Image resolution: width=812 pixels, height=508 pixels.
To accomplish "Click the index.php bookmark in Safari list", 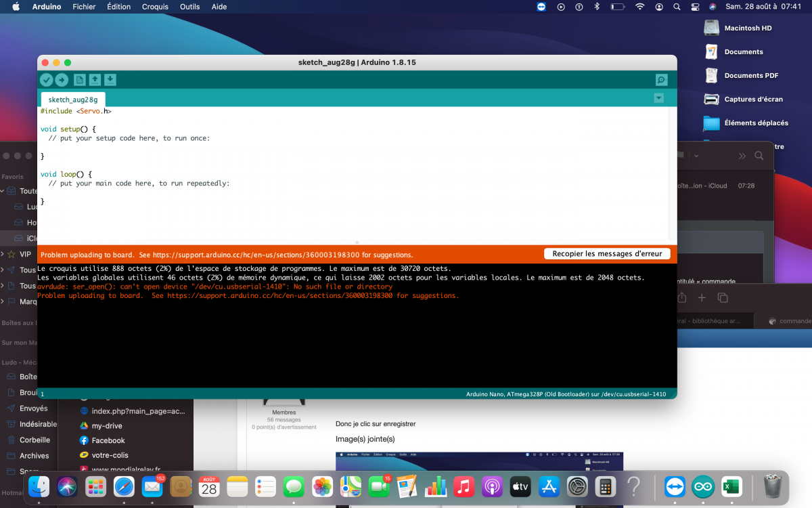I will click(x=137, y=410).
